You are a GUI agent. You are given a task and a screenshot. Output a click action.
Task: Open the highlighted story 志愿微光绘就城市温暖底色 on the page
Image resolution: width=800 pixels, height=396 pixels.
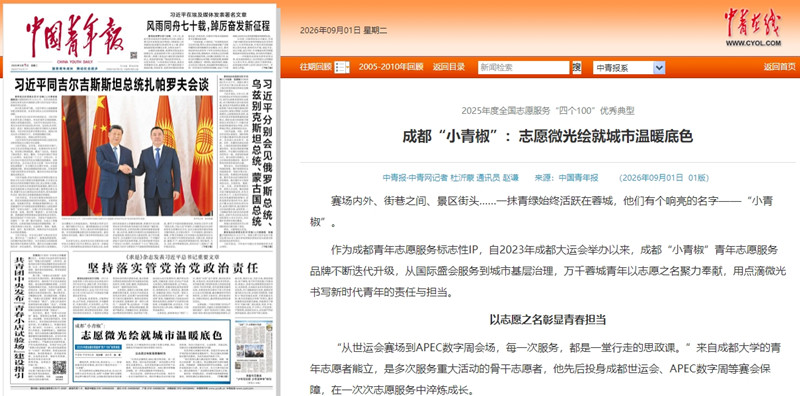tap(152, 335)
